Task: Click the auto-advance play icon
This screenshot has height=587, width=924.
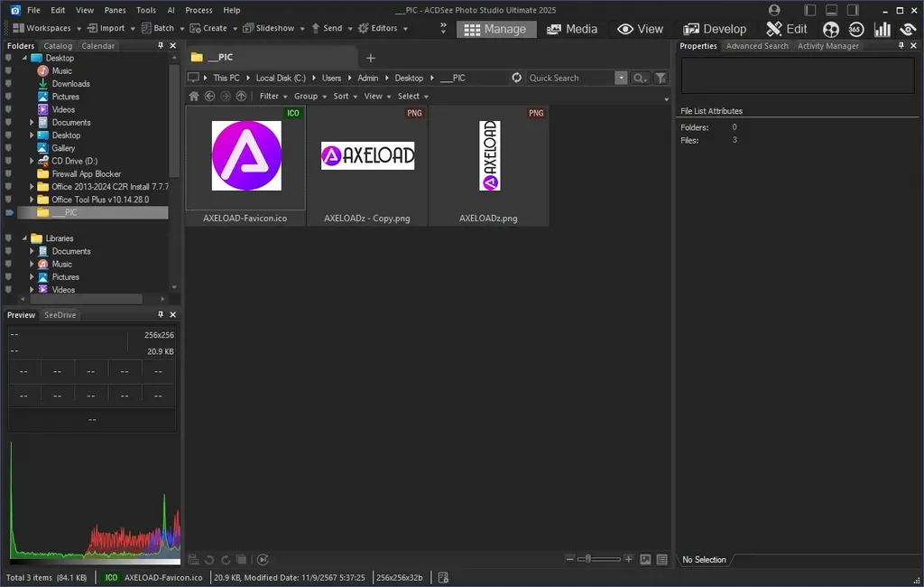Action: click(263, 559)
